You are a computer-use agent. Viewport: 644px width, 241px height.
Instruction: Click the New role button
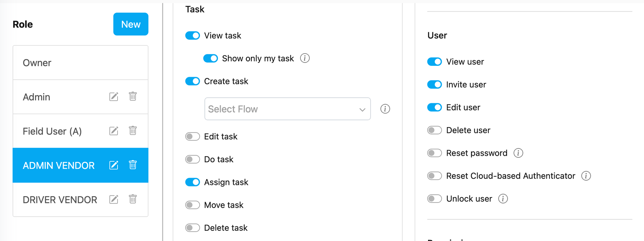(x=131, y=24)
